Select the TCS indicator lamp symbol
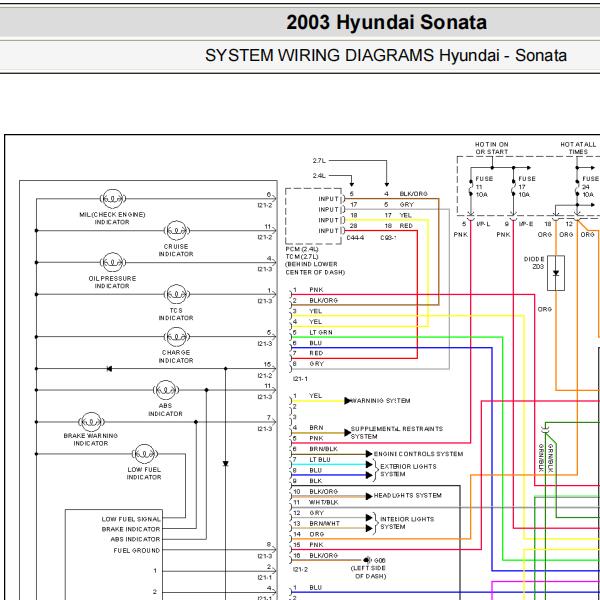 pyautogui.click(x=176, y=294)
